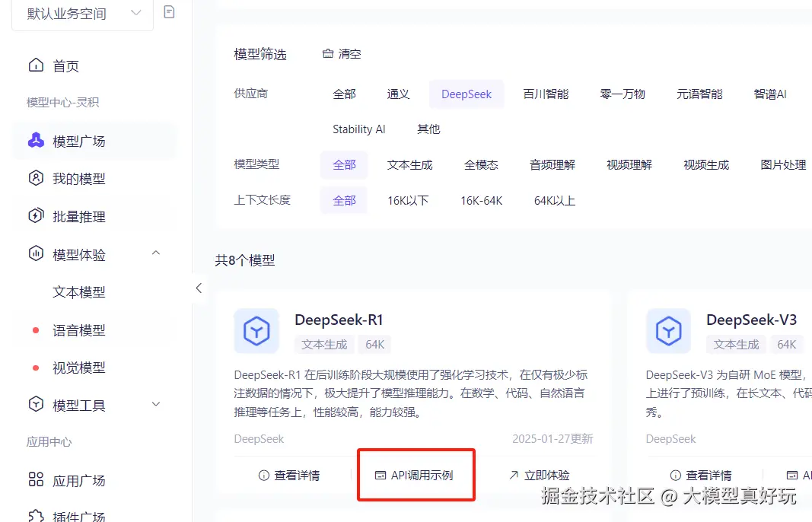Expand the 模型工具 submenu chevron
Screen dimensions: 812x522
[156, 404]
